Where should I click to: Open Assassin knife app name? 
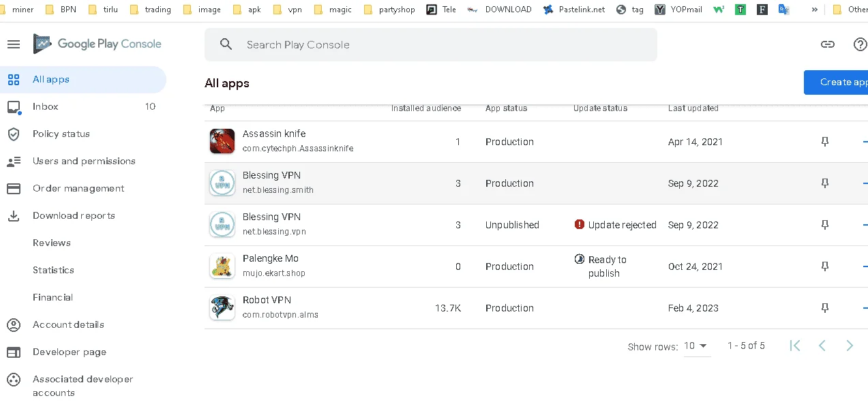coord(274,134)
